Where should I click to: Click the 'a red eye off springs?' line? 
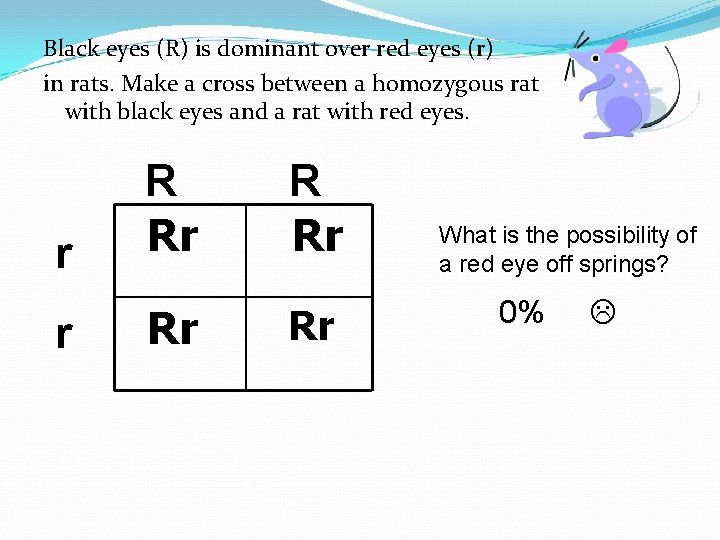[x=553, y=264]
